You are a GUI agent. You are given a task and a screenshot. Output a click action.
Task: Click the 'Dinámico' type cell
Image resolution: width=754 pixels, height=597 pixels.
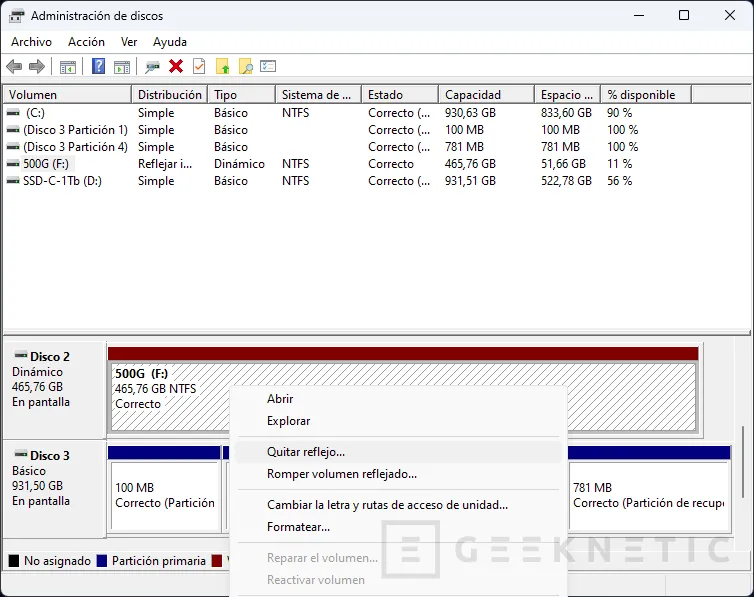(x=239, y=164)
